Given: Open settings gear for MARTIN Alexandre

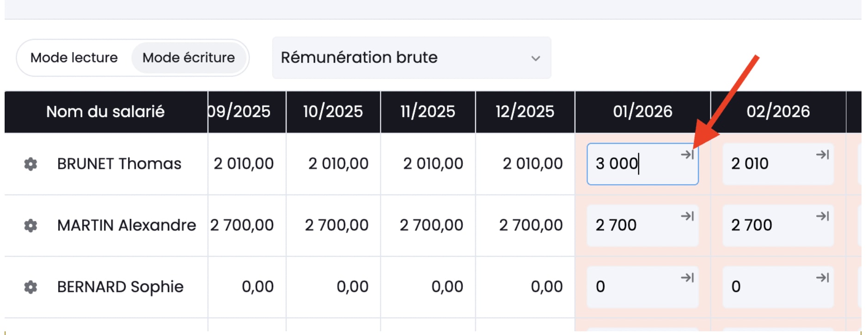Looking at the screenshot, I should point(31,225).
